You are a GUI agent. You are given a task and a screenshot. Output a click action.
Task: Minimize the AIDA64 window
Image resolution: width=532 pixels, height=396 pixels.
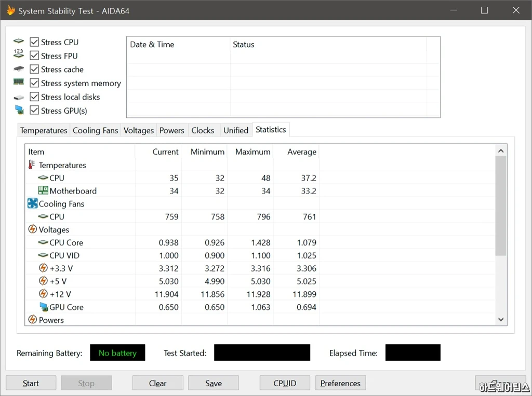tap(454, 10)
